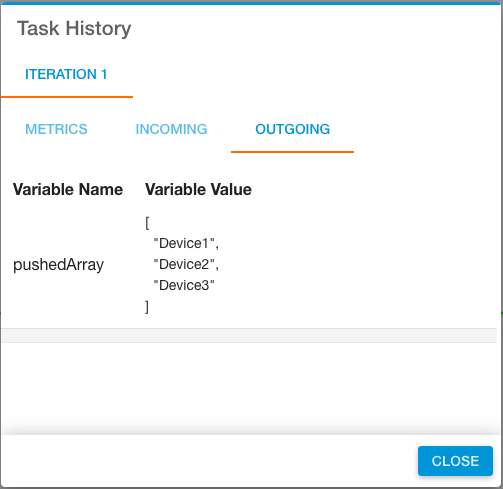Click the opening bracket of pushedArray value
503x489 pixels.
147,223
